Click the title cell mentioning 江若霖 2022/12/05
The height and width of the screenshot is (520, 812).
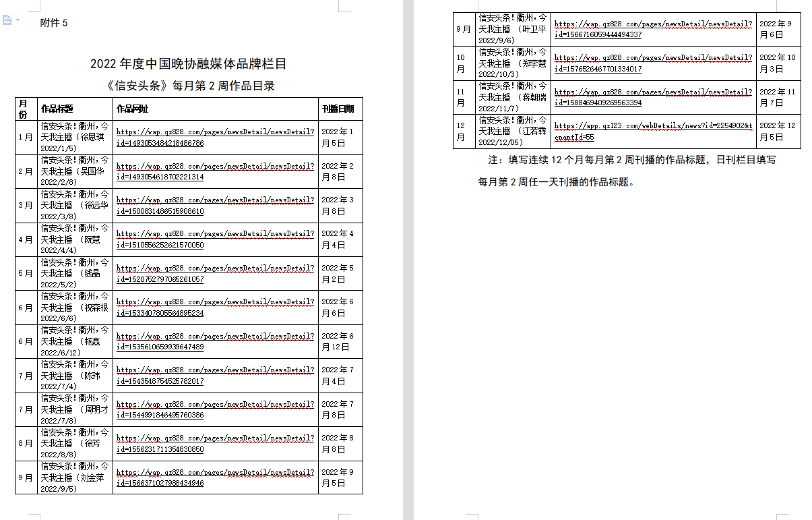pyautogui.click(x=513, y=131)
